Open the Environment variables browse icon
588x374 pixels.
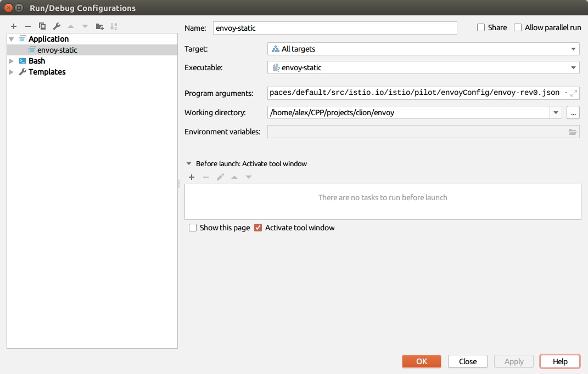pyautogui.click(x=573, y=131)
